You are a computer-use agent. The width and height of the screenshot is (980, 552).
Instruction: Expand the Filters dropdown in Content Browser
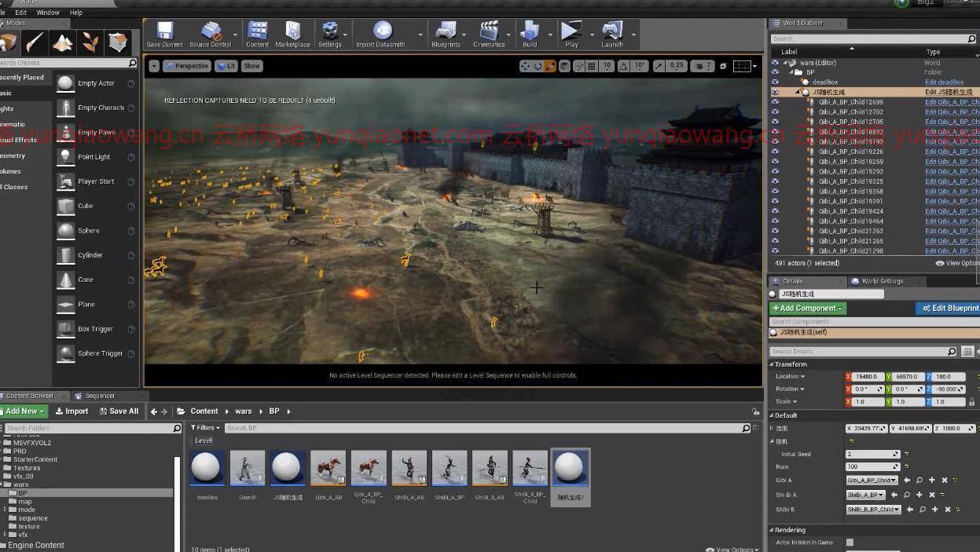pos(205,428)
